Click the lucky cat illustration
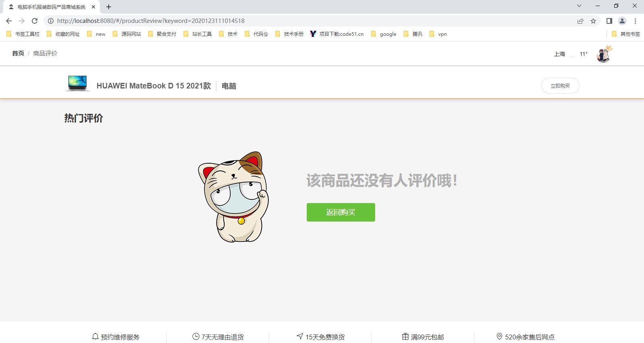This screenshot has width=644, height=343. tap(233, 197)
